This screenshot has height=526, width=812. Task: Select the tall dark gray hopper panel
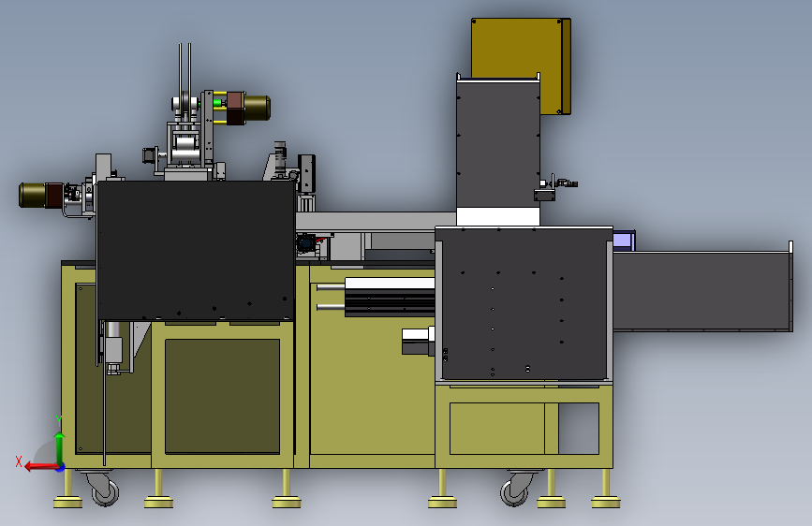[x=498, y=143]
